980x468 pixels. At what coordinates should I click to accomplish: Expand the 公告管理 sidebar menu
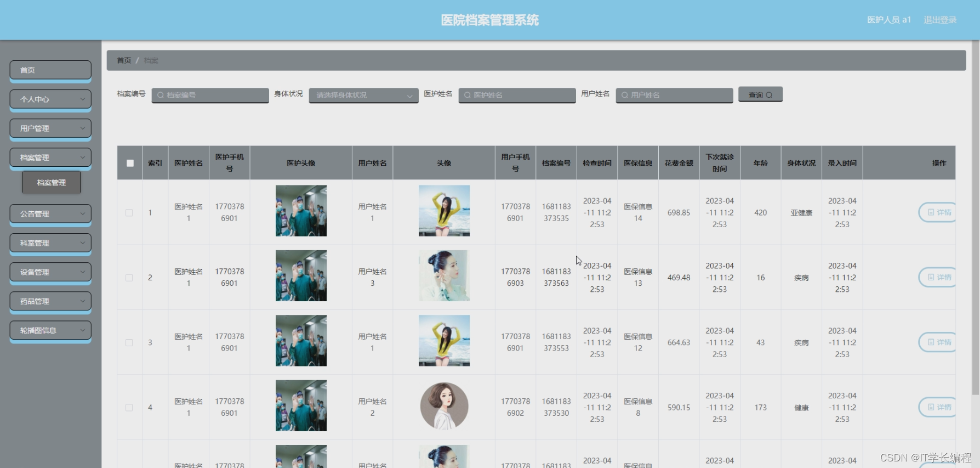pos(50,214)
